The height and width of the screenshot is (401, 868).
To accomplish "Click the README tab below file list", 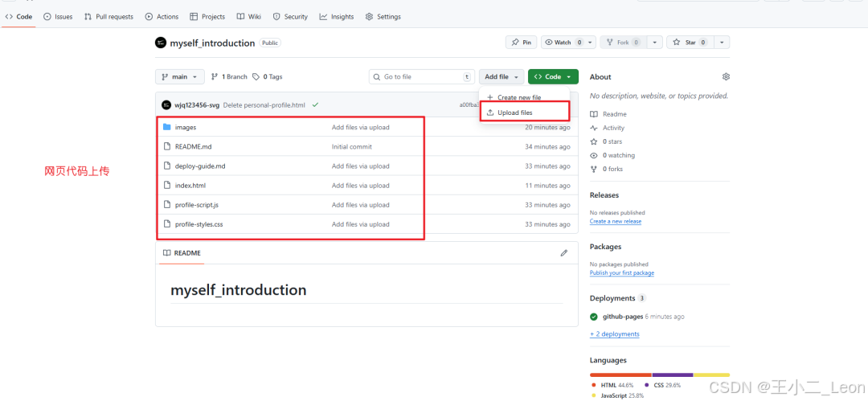I will click(182, 253).
